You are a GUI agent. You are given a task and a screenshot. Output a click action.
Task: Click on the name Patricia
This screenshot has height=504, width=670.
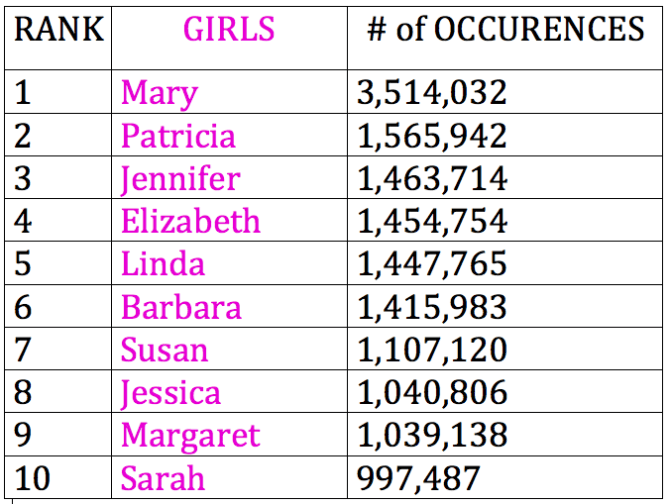coord(178,136)
